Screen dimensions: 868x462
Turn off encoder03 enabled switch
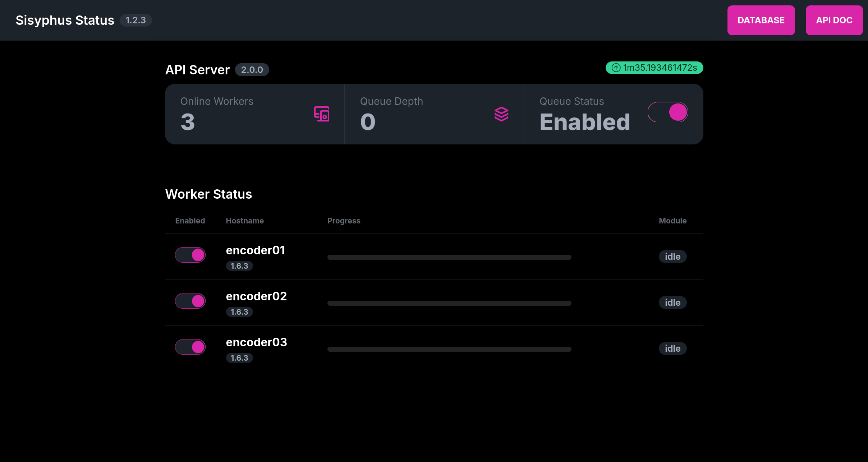click(190, 347)
